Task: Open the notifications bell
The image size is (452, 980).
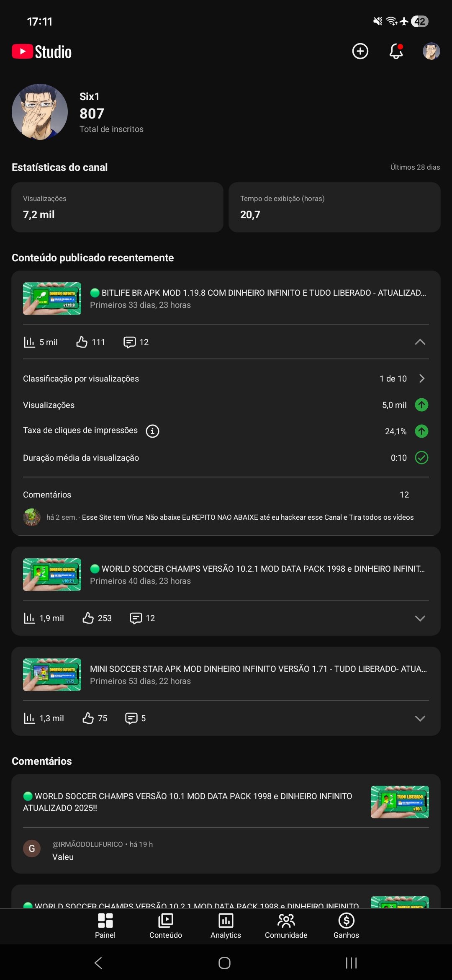Action: coord(396,51)
